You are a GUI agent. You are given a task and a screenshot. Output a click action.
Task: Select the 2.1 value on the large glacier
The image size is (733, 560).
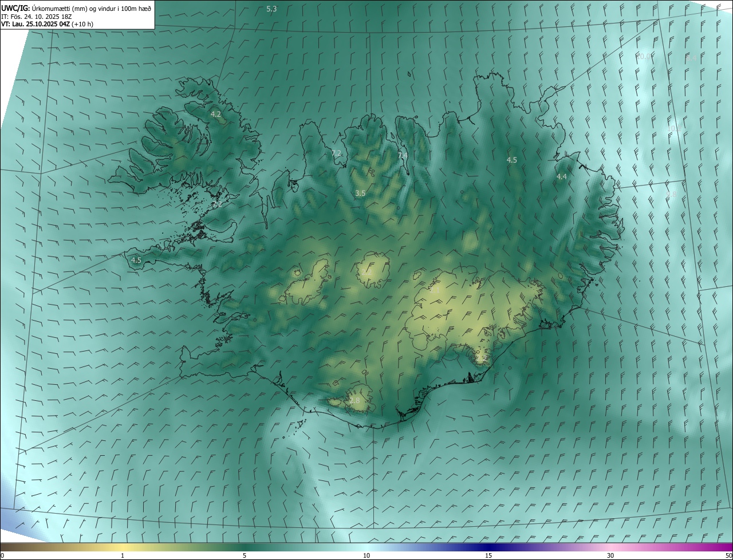[435, 291]
